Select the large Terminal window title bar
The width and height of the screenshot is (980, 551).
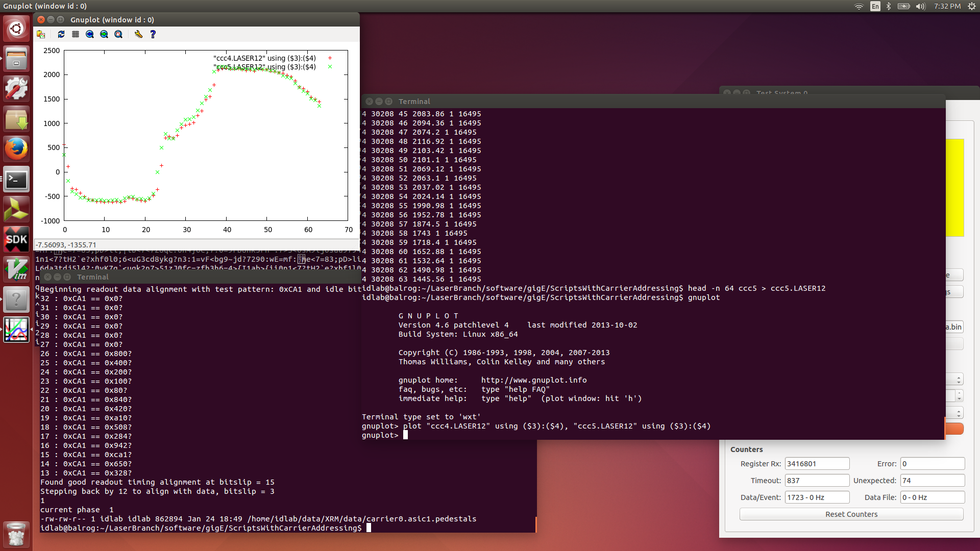pyautogui.click(x=653, y=102)
